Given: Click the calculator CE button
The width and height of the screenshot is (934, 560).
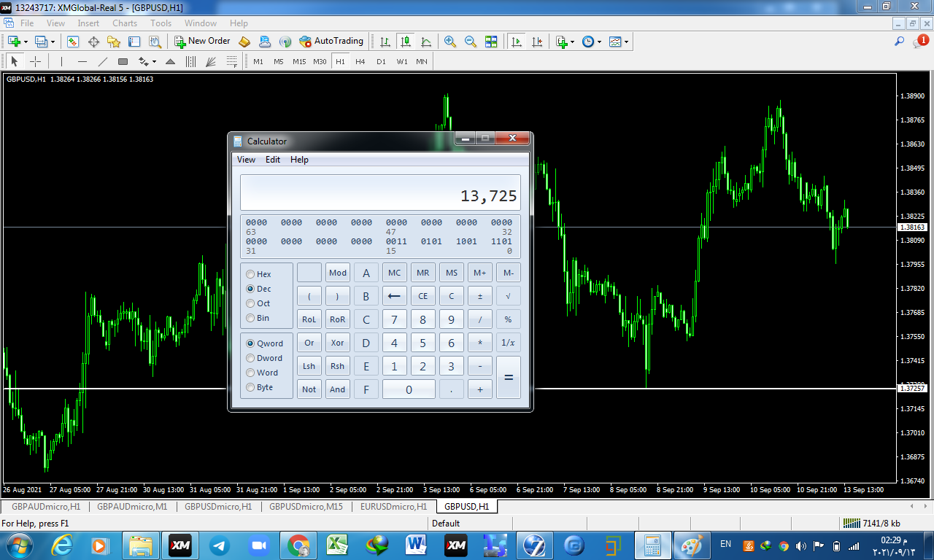Looking at the screenshot, I should point(423,296).
